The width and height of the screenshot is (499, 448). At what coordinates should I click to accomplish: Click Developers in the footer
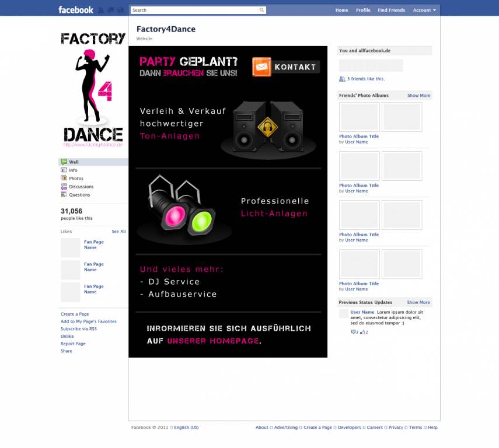(x=350, y=428)
